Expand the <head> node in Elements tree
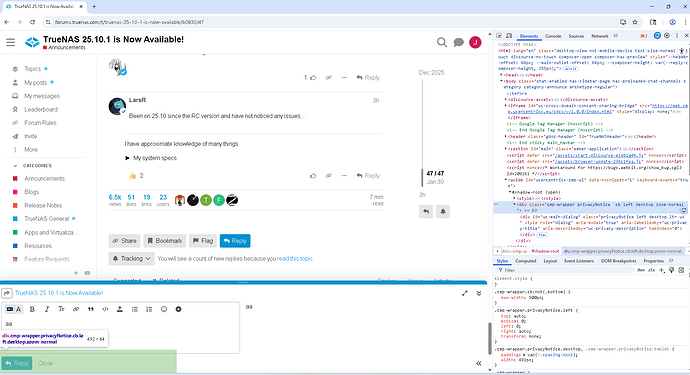This screenshot has height=375, width=690. (501, 75)
